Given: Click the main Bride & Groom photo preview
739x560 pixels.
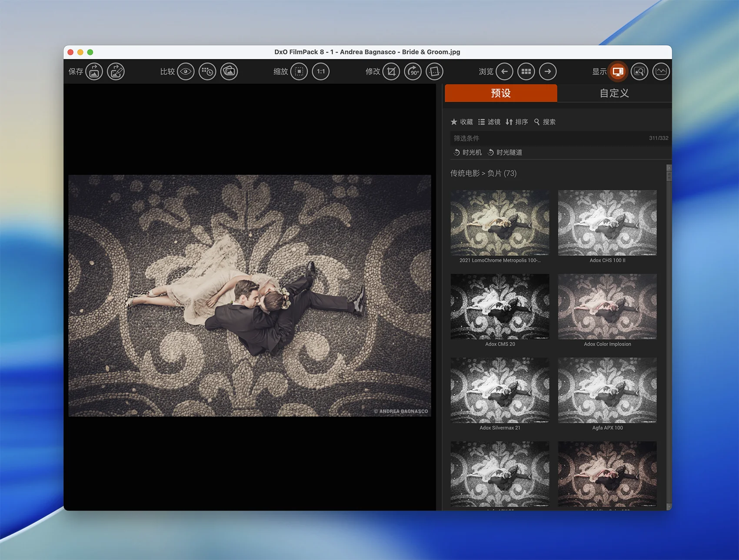Looking at the screenshot, I should click(250, 296).
